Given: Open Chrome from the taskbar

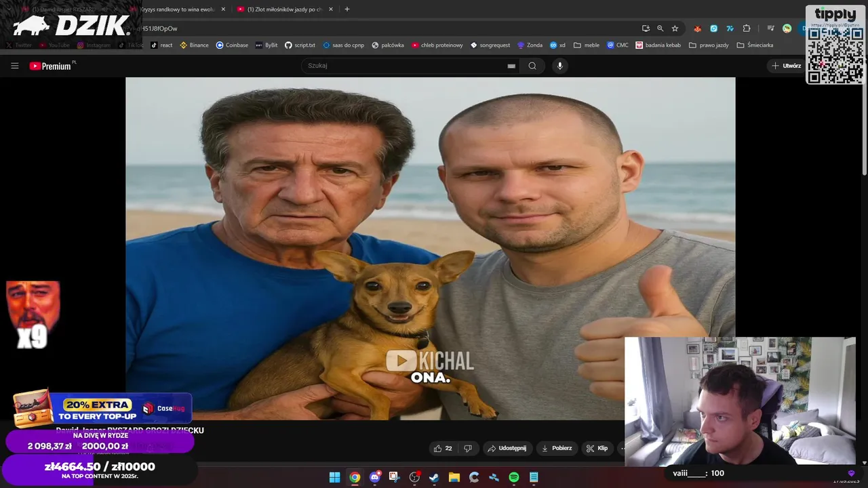Looking at the screenshot, I should coord(355,477).
